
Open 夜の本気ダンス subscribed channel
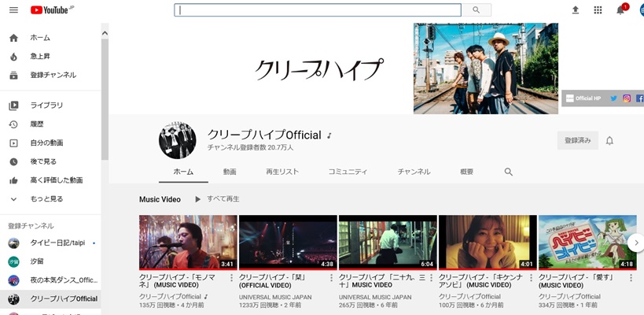pyautogui.click(x=50, y=280)
